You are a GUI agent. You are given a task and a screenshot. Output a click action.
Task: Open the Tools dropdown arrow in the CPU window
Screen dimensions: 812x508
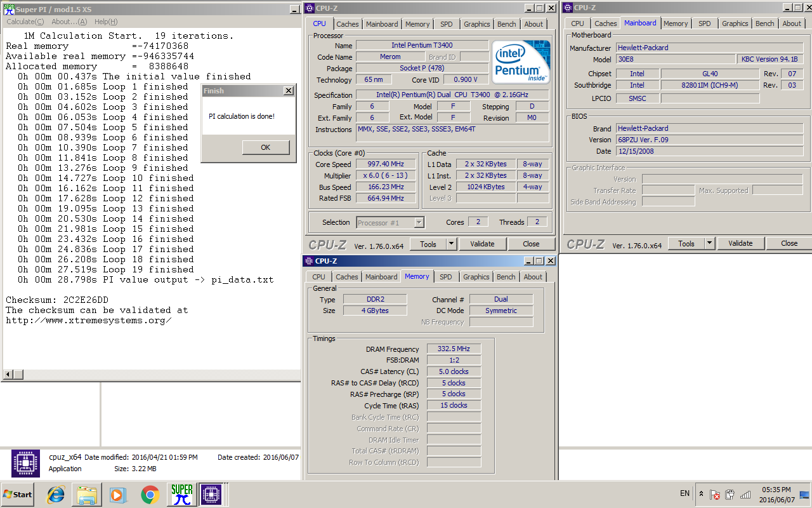[451, 244]
